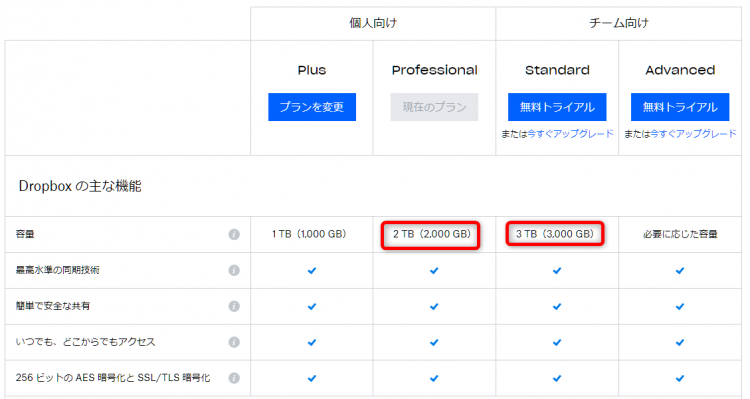Click the Professional plan heading
The height and width of the screenshot is (399, 750).
click(434, 70)
